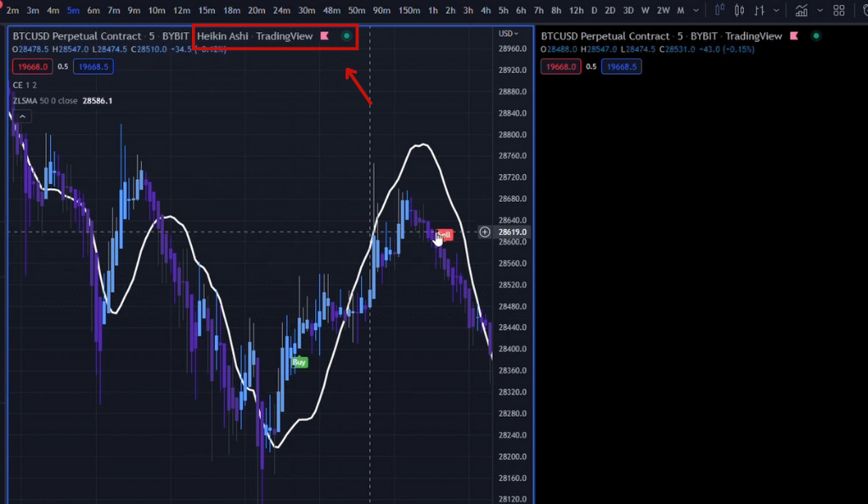Switch to the 3m timeframe
Viewport: 868px width, 504px height.
tap(32, 10)
